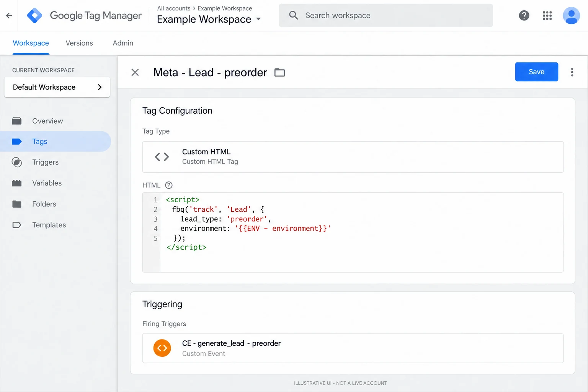Open the three-dot more actions menu
The width and height of the screenshot is (588, 392).
[x=572, y=72]
